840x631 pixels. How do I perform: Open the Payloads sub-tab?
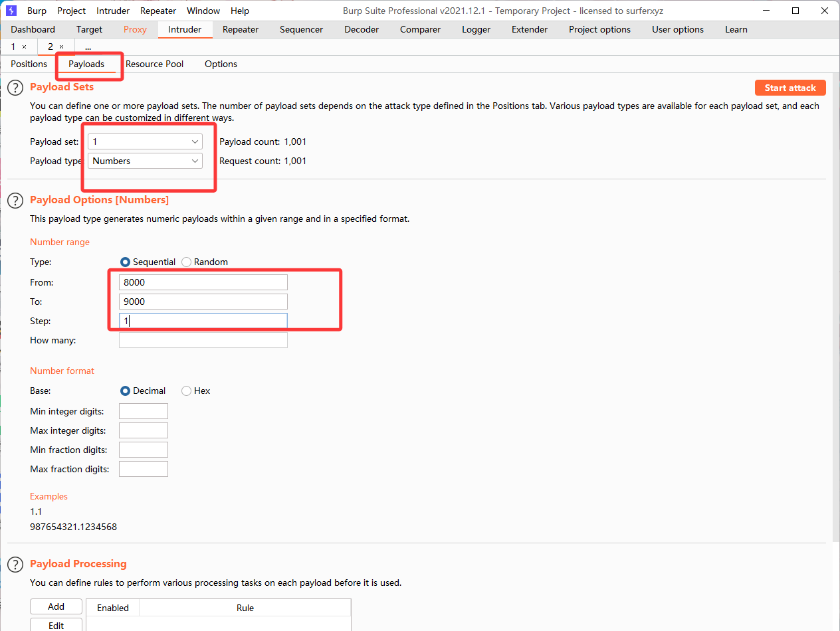[x=86, y=64]
